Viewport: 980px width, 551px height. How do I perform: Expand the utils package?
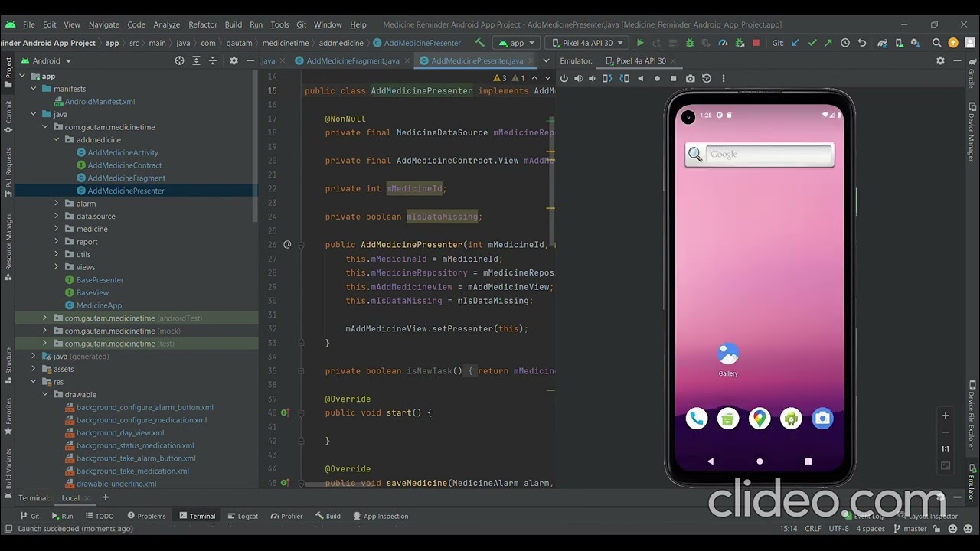(57, 255)
